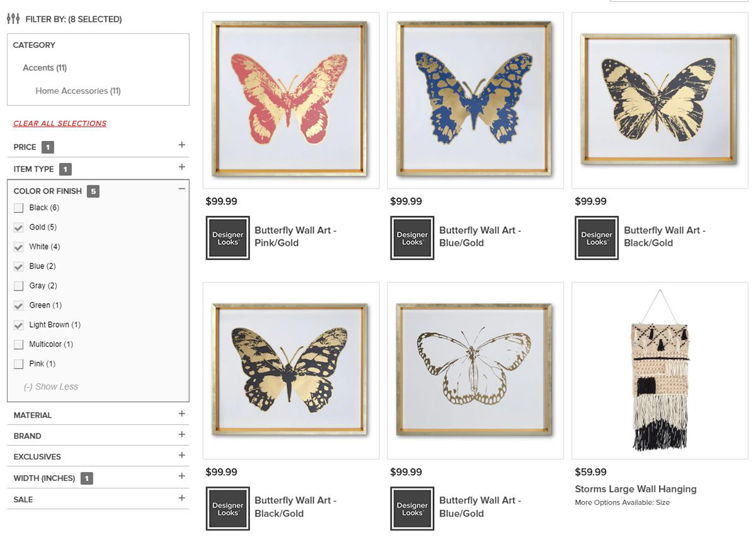
Task: Click Clear All Selections link
Action: coord(60,124)
